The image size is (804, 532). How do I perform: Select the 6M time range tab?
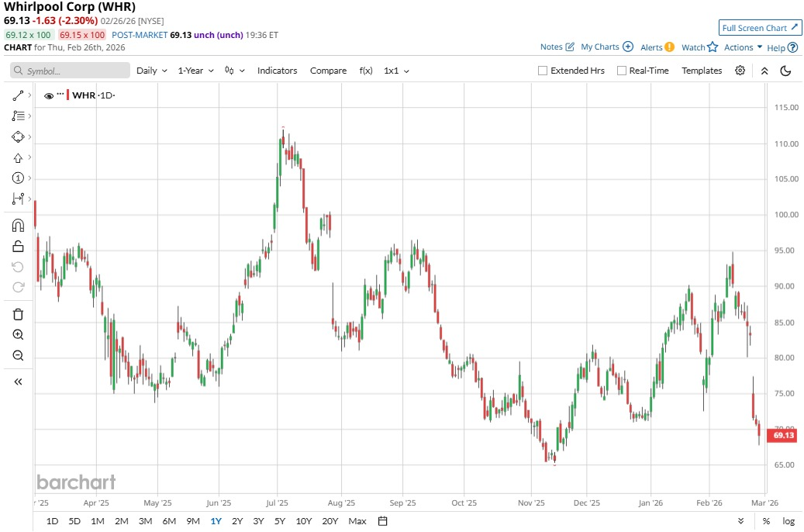point(169,521)
